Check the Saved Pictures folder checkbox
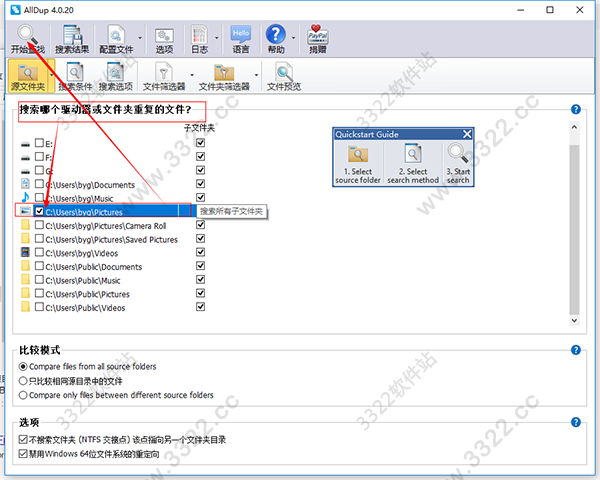 pyautogui.click(x=39, y=238)
